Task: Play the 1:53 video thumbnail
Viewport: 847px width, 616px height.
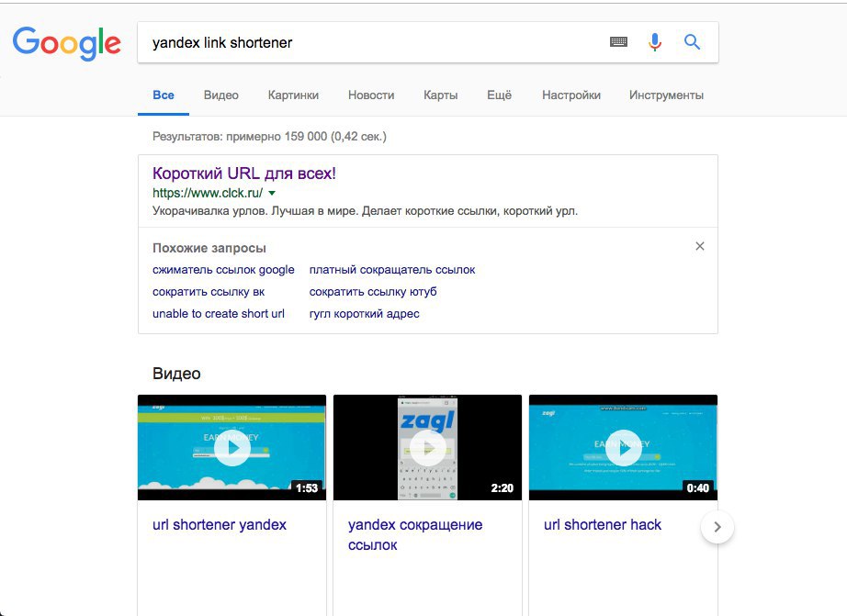Action: (x=232, y=448)
